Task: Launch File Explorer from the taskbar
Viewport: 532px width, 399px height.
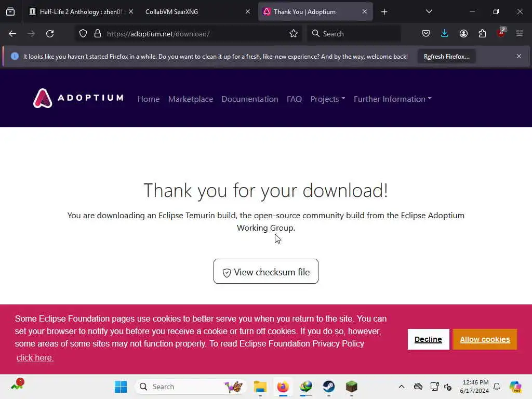Action: click(x=260, y=387)
